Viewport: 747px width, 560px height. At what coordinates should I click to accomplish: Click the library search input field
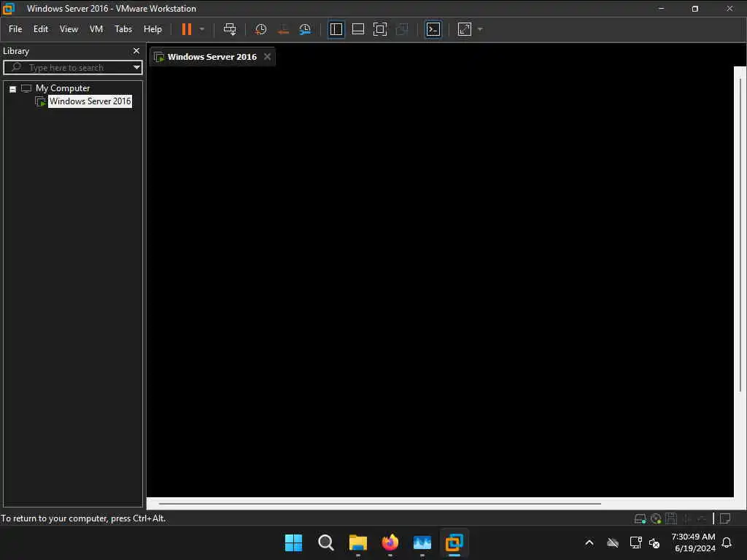(x=71, y=68)
